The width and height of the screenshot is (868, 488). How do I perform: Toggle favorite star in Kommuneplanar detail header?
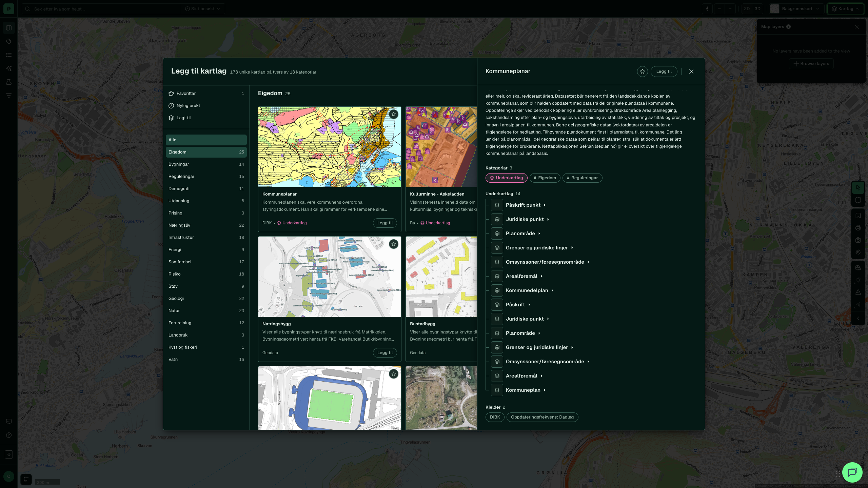pyautogui.click(x=643, y=72)
